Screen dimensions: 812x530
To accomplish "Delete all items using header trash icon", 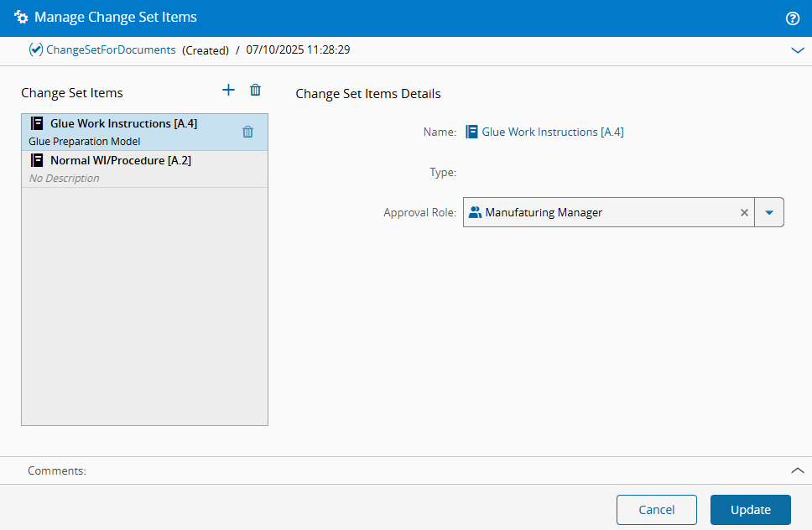I will 256,91.
